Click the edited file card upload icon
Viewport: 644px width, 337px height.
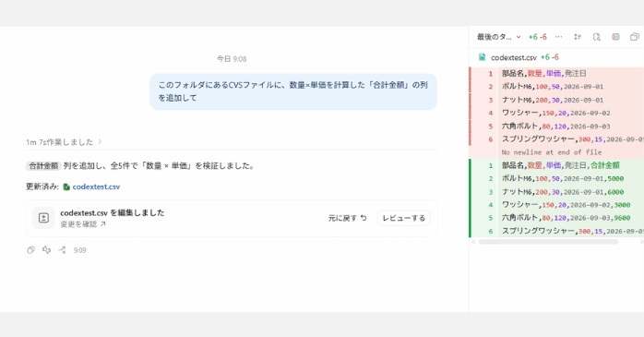click(x=43, y=218)
